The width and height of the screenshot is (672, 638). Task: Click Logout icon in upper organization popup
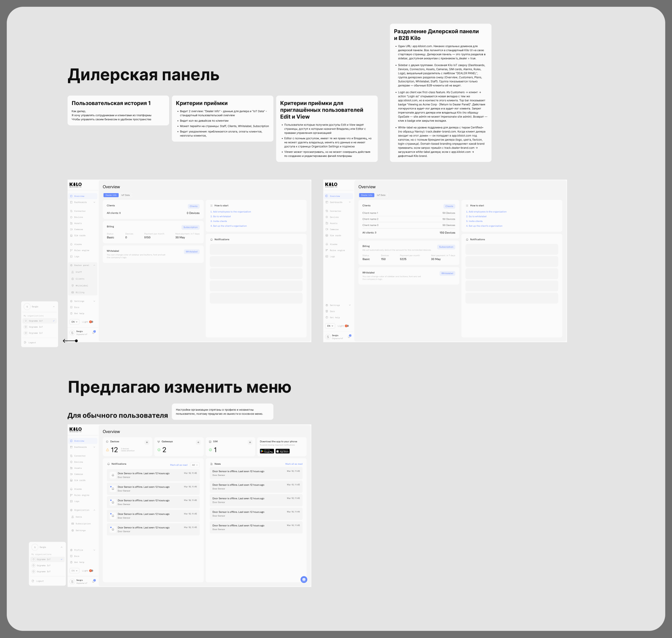pos(25,343)
